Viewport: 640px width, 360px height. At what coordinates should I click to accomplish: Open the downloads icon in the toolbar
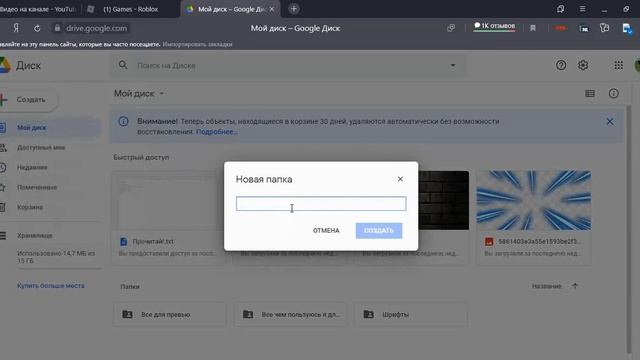627,28
